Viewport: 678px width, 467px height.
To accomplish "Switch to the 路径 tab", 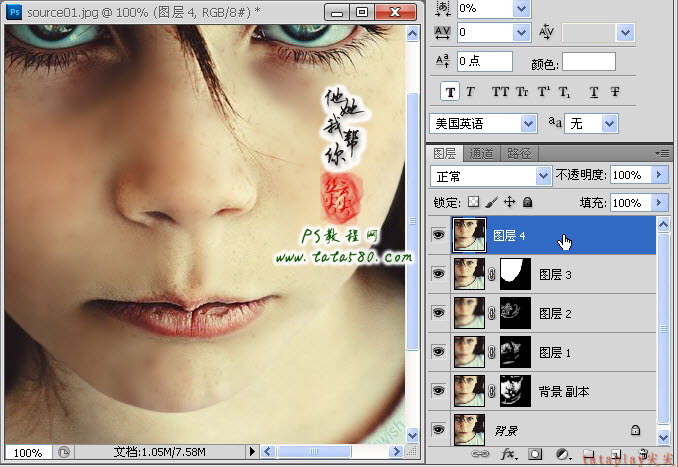I will (519, 154).
